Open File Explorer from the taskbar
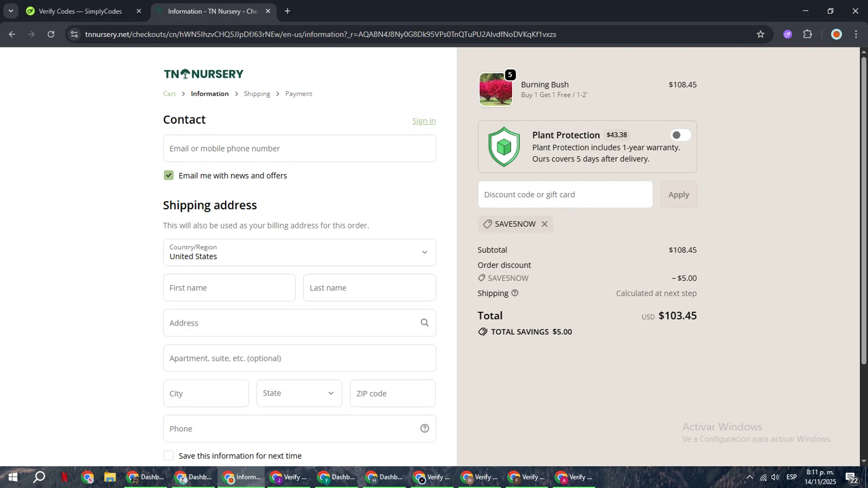 [110, 477]
